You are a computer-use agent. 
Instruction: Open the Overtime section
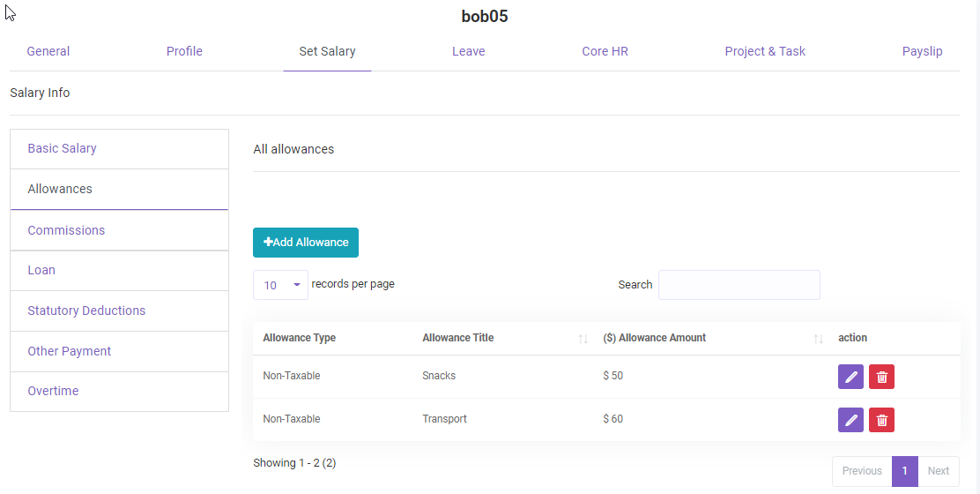tap(53, 391)
